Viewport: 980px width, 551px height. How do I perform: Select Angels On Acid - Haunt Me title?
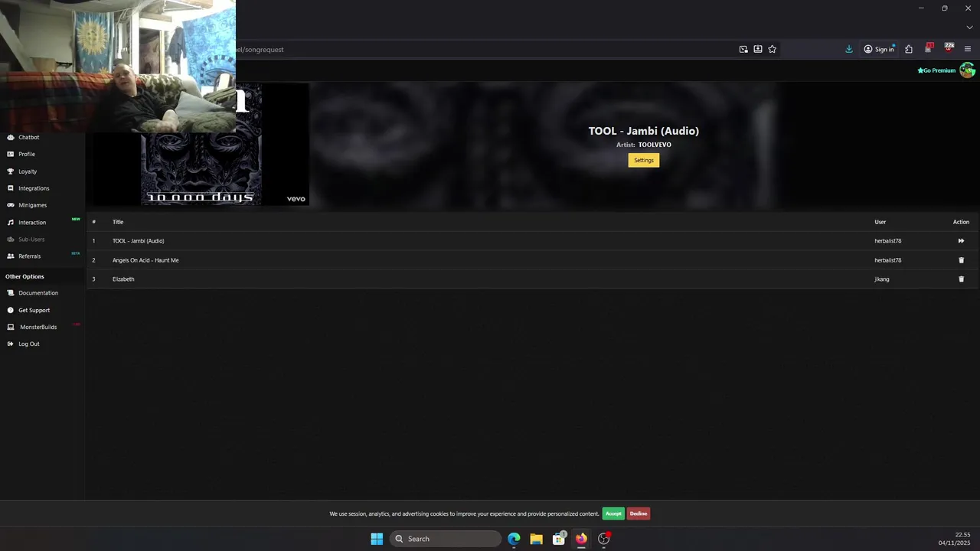click(145, 260)
